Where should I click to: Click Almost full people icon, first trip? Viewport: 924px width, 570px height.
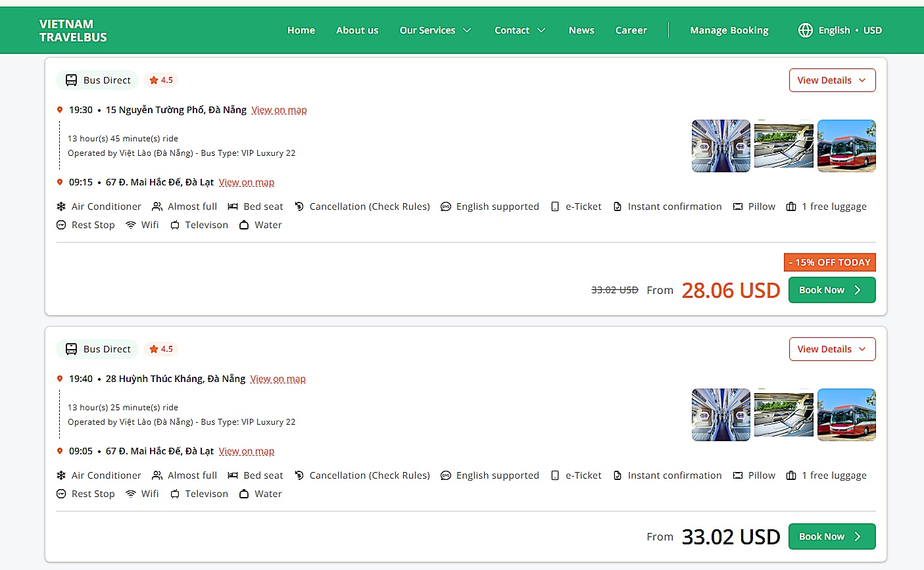coord(157,206)
